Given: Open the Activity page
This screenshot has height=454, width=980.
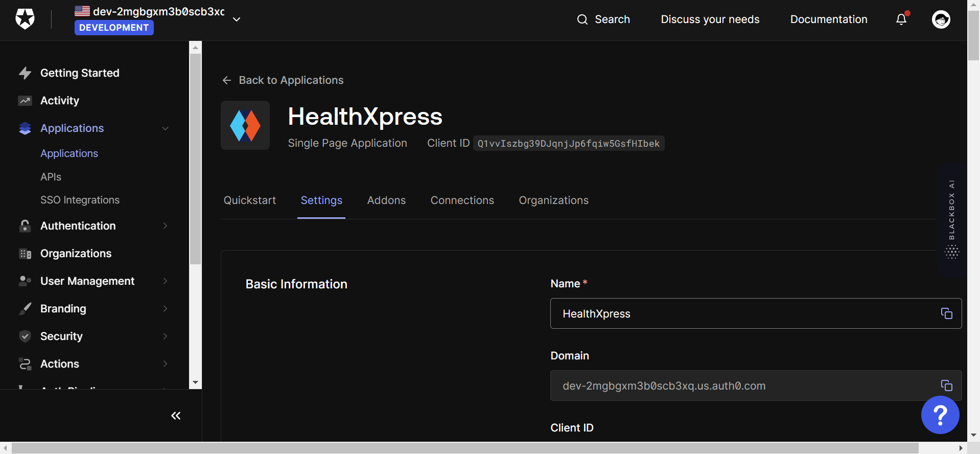Looking at the screenshot, I should click(60, 101).
